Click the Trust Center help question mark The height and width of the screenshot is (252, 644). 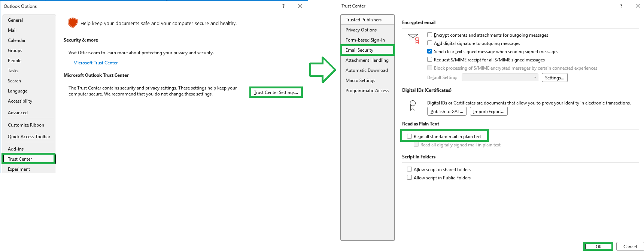pos(621,6)
